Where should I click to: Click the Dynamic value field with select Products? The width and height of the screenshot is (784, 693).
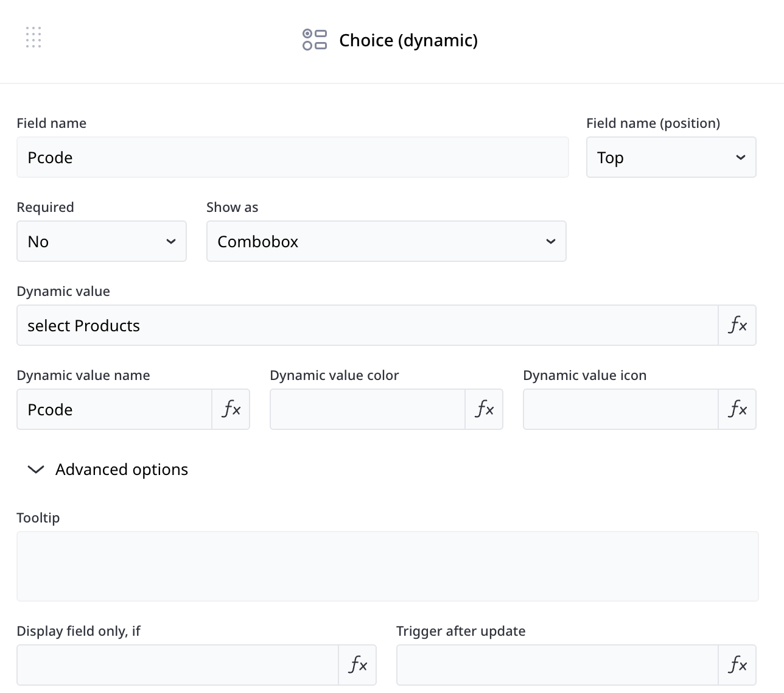(367, 325)
